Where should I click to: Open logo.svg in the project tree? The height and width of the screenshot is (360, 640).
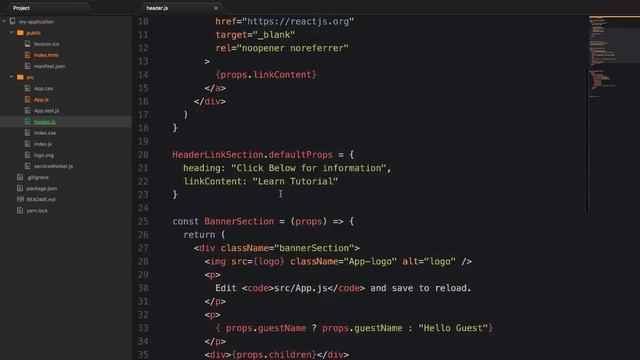pos(44,155)
